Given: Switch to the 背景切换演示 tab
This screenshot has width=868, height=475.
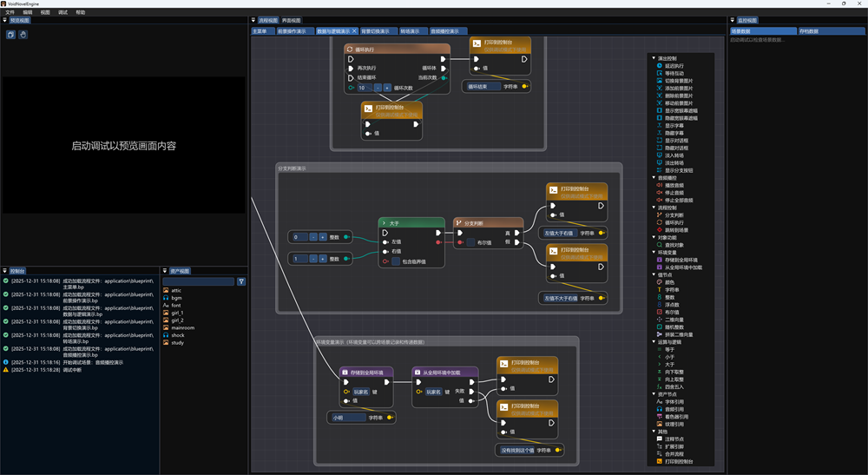Looking at the screenshot, I should click(374, 30).
